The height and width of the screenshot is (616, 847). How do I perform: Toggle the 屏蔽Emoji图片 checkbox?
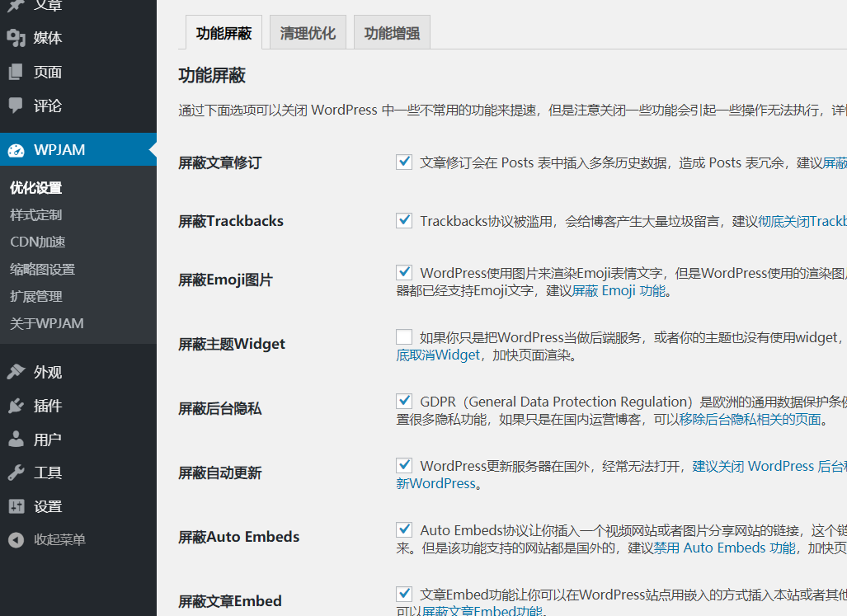tap(404, 272)
